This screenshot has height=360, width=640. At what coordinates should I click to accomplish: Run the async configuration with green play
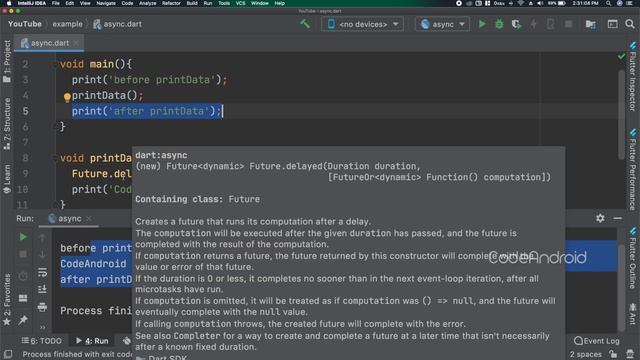coord(482,24)
